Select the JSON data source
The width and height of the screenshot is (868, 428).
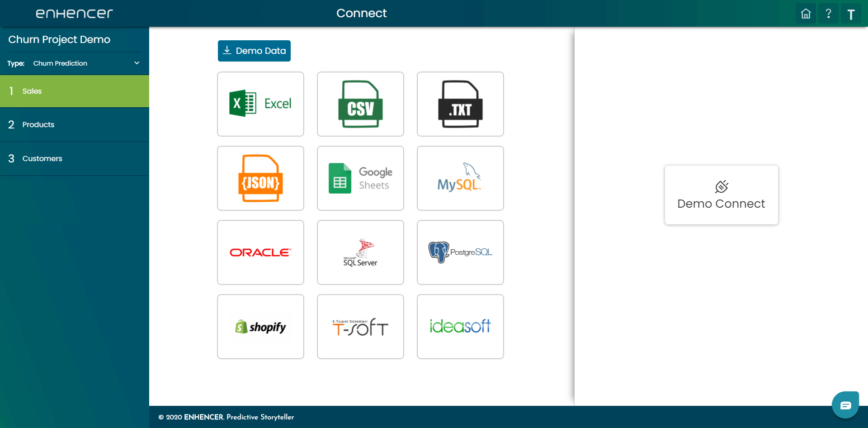pyautogui.click(x=260, y=178)
